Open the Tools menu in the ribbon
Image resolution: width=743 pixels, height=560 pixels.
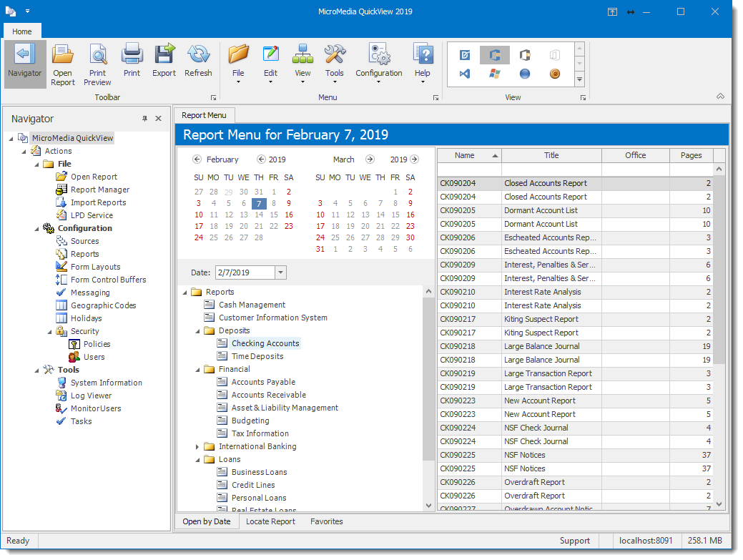tap(335, 64)
